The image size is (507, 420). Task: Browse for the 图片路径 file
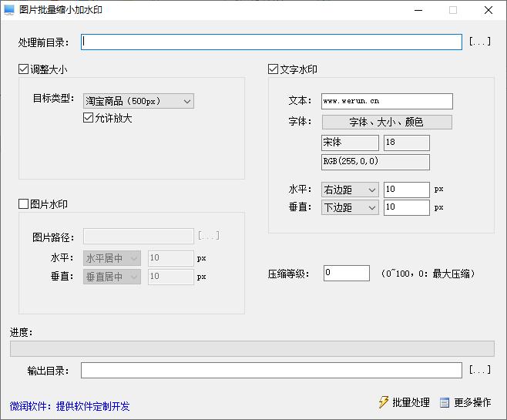[209, 236]
